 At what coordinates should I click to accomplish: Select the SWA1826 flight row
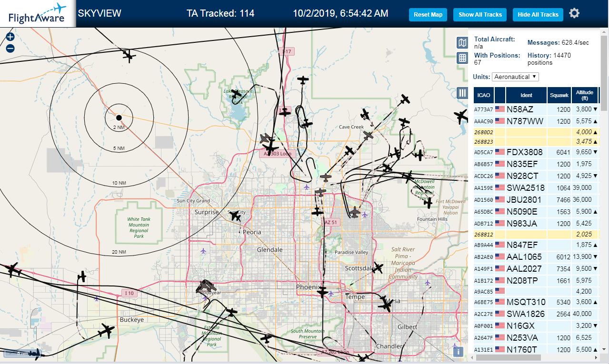536,314
